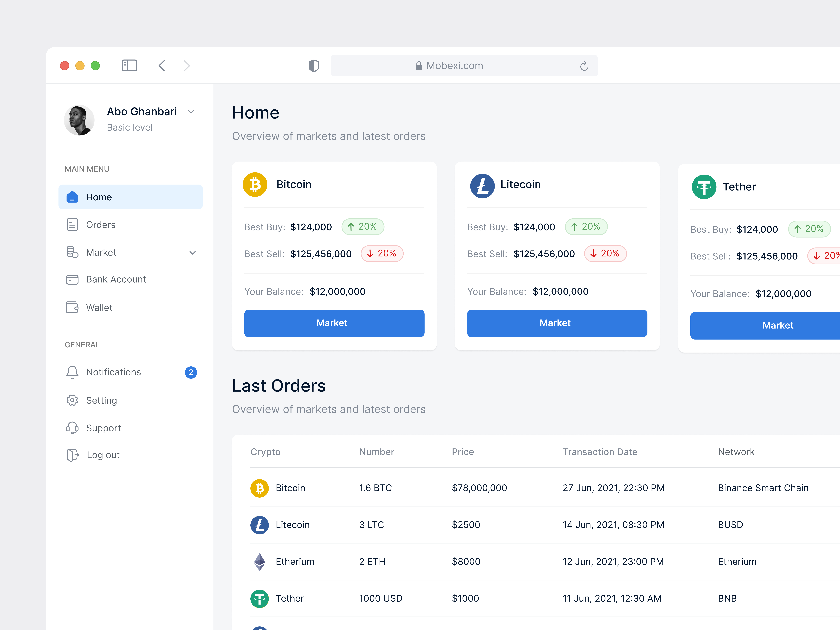Image resolution: width=840 pixels, height=630 pixels.
Task: Open Market from the Litecoin card
Action: (557, 323)
